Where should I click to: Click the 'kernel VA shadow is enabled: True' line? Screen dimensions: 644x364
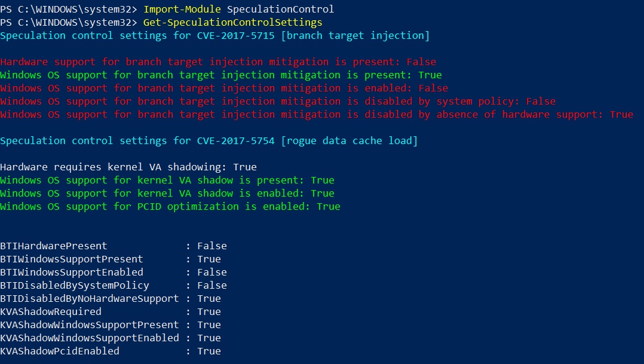tap(167, 194)
